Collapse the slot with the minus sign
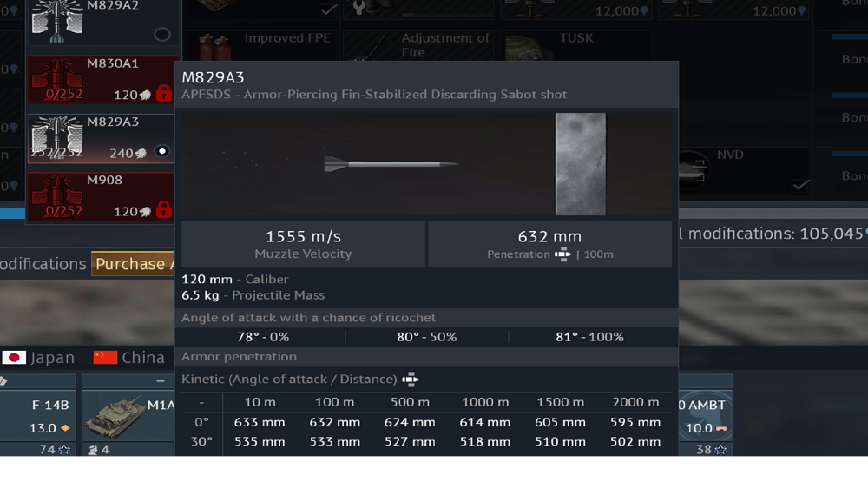The width and height of the screenshot is (868, 495). (161, 381)
